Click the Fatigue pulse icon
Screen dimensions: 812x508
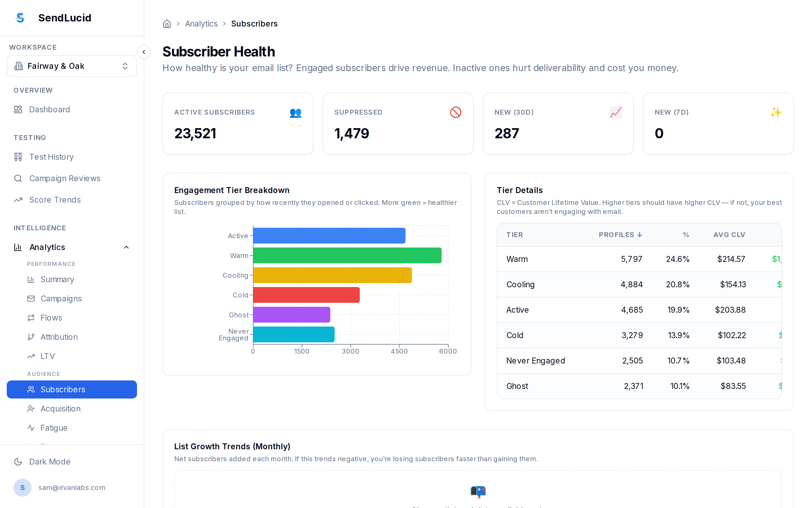pyautogui.click(x=31, y=428)
